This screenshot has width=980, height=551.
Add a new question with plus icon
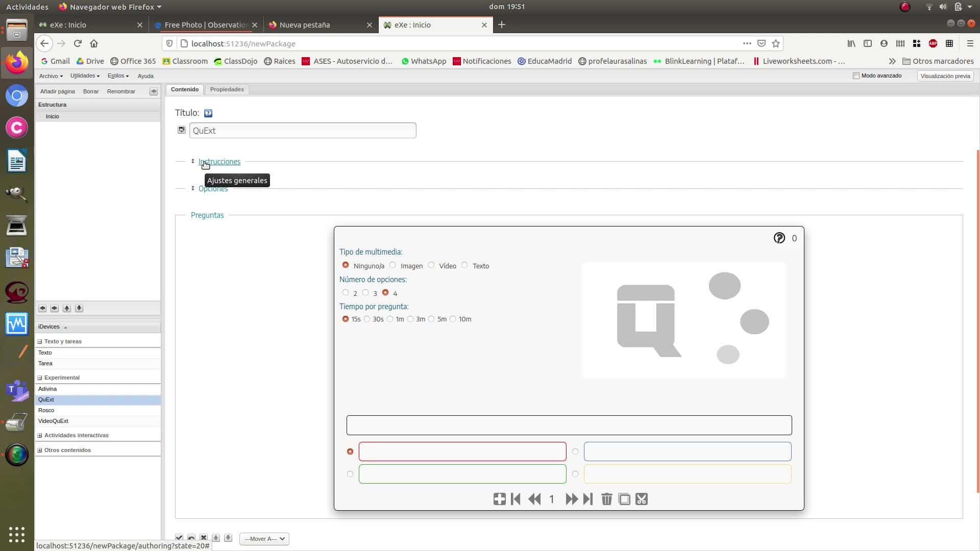[499, 499]
